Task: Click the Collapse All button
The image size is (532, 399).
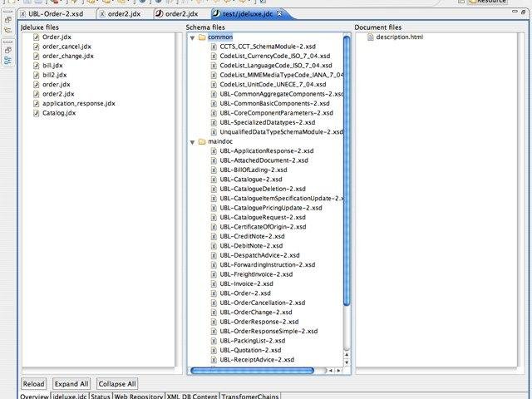Action: [x=117, y=384]
